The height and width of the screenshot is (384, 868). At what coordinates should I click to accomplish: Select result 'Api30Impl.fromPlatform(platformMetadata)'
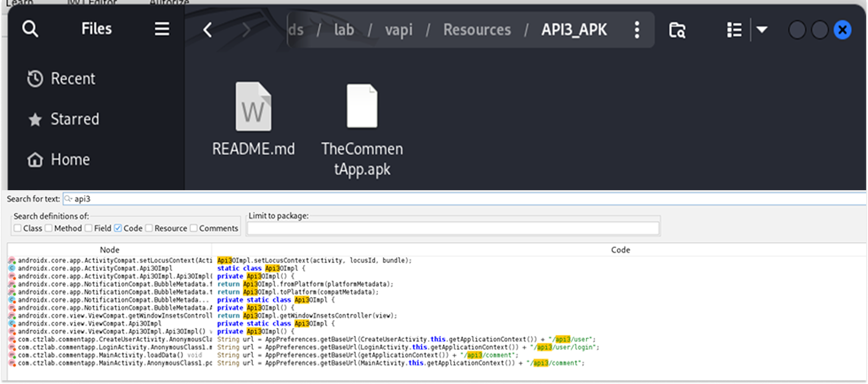point(305,284)
